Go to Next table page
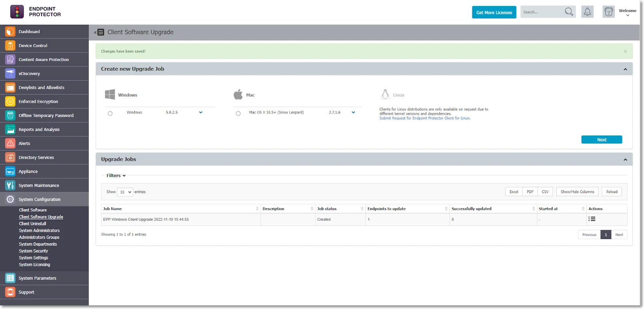This screenshot has height=309, width=644. coord(619,235)
